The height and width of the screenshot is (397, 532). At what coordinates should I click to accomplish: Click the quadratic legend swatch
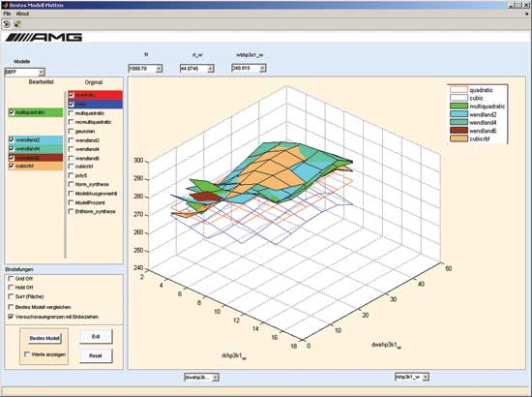(x=458, y=90)
